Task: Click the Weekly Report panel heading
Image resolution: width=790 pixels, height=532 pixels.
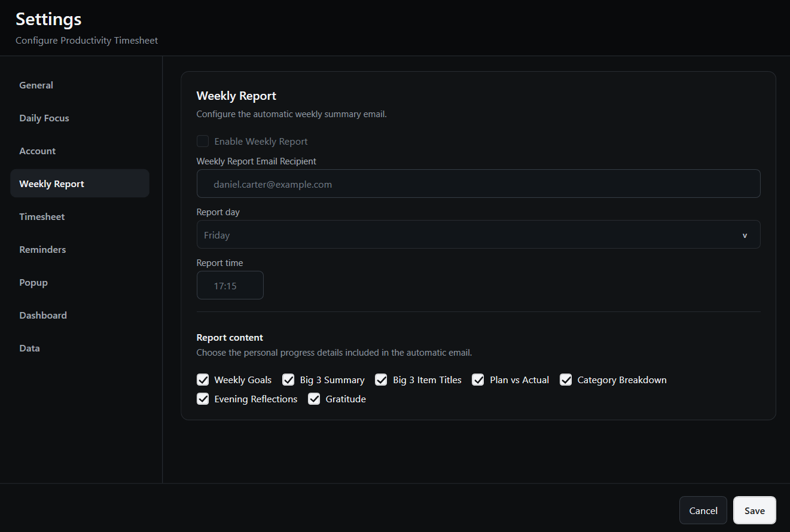Action: point(236,96)
